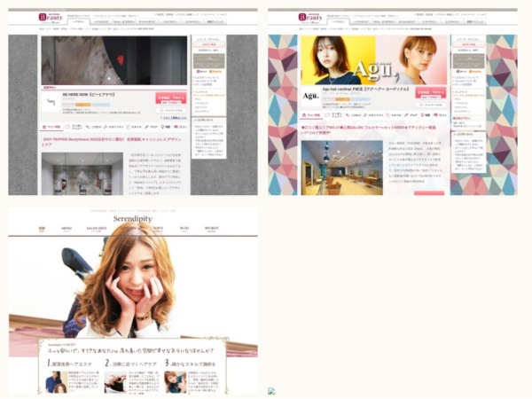Click review bubble icon on BE HERE NOW page
Screen dimensions: 532x399
[176, 127]
